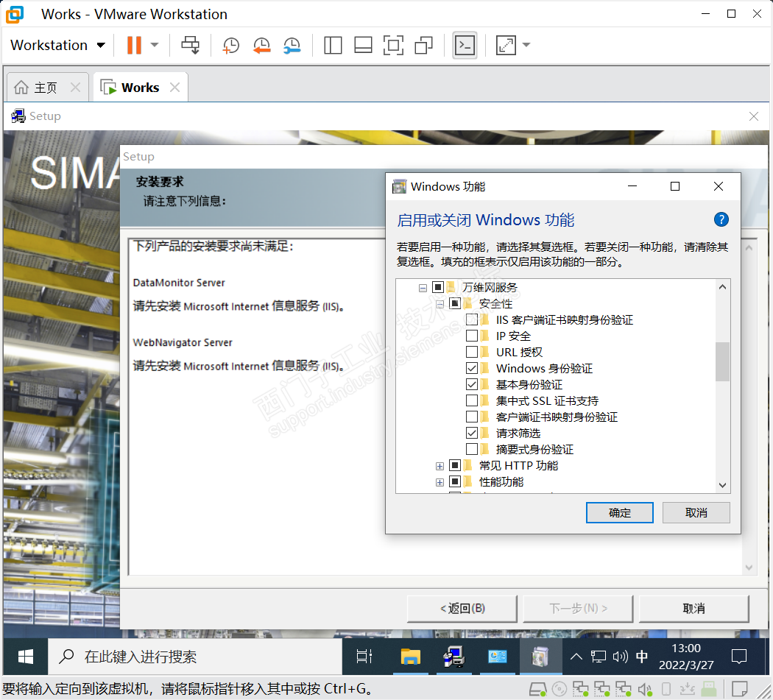Open the snapshot manager
Image resolution: width=773 pixels, height=700 pixels.
pyautogui.click(x=292, y=45)
